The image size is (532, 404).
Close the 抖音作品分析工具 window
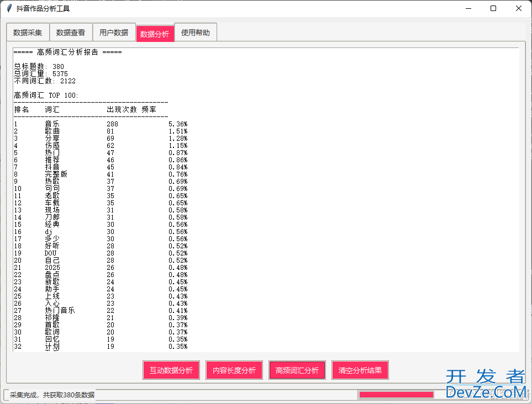[518, 8]
